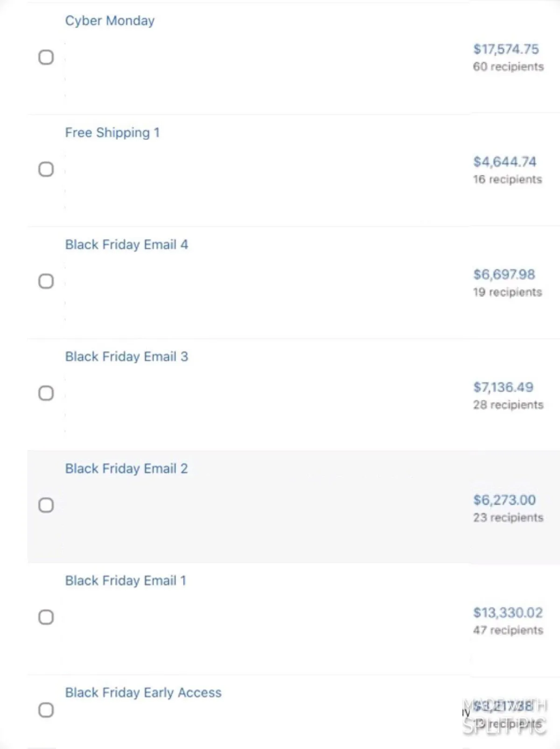Select Black Friday Email 3 checkbox

46,393
